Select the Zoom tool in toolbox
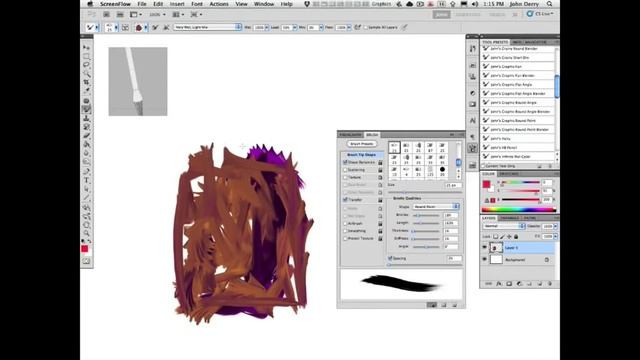Image resolution: width=640 pixels, height=360 pixels. 87,233
